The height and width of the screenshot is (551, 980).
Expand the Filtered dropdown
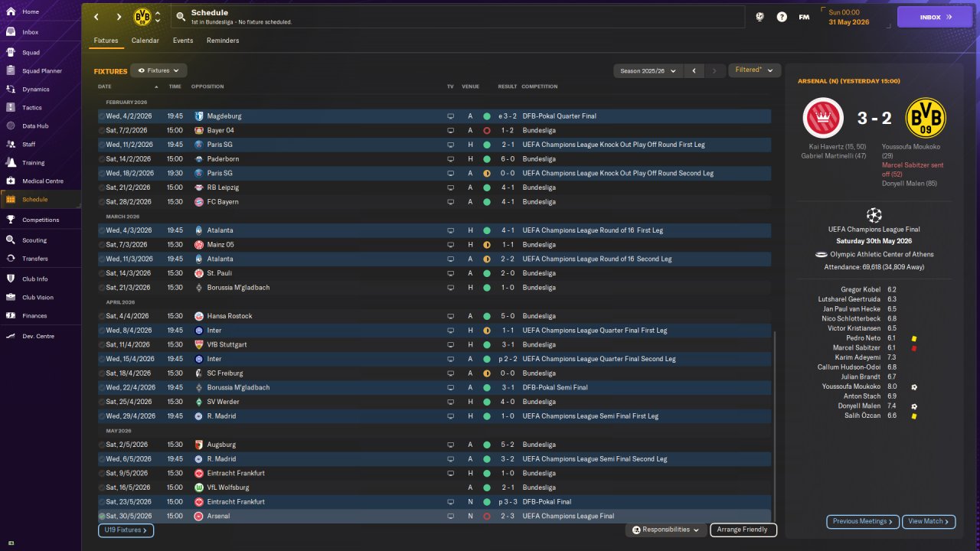[x=754, y=70]
